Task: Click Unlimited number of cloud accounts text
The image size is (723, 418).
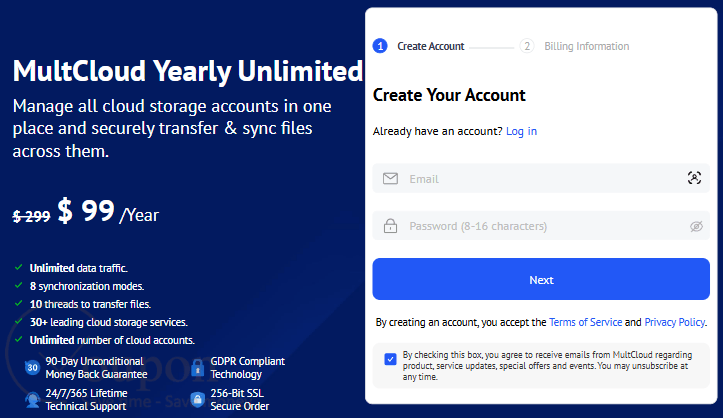Action: tap(112, 340)
